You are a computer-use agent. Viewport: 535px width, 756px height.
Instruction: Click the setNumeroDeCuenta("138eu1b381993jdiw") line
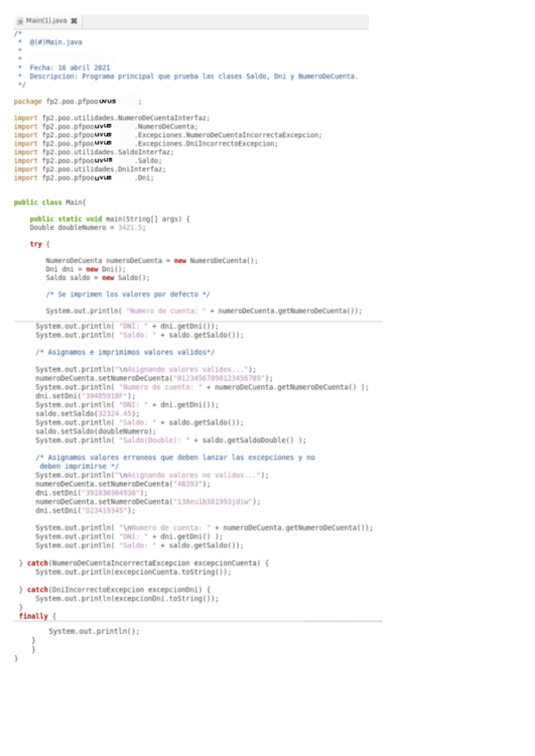pos(148,501)
